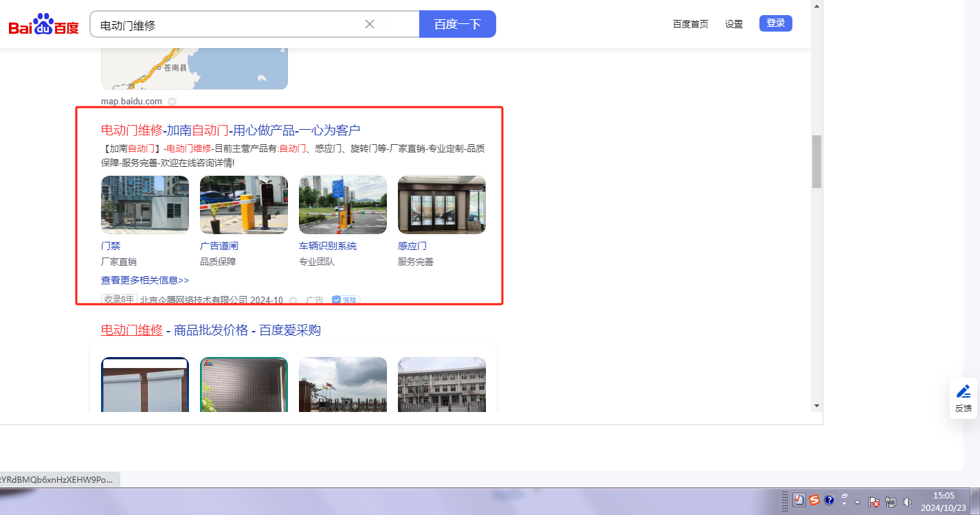Open the gate with flags product image

click(343, 385)
